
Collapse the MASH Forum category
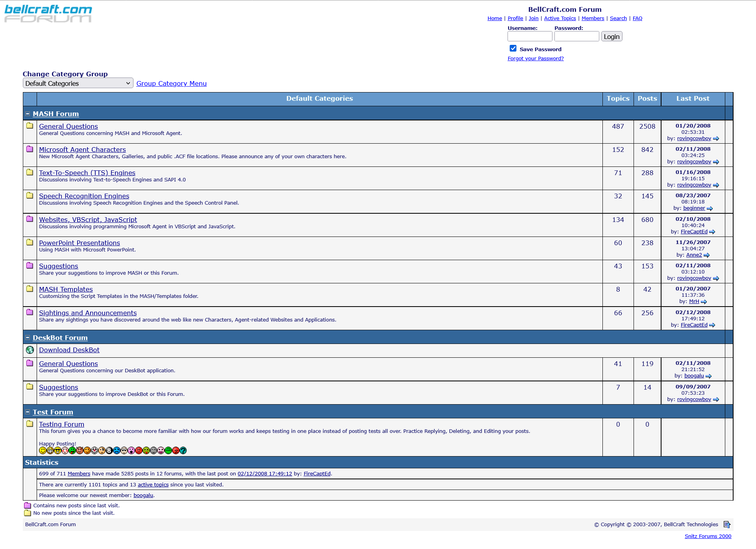[x=28, y=114]
